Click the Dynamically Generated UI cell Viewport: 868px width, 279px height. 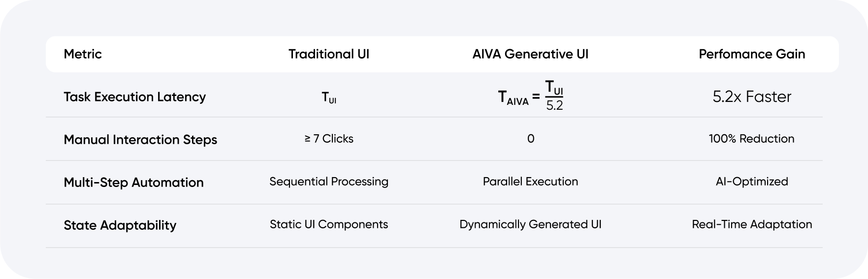pos(530,224)
